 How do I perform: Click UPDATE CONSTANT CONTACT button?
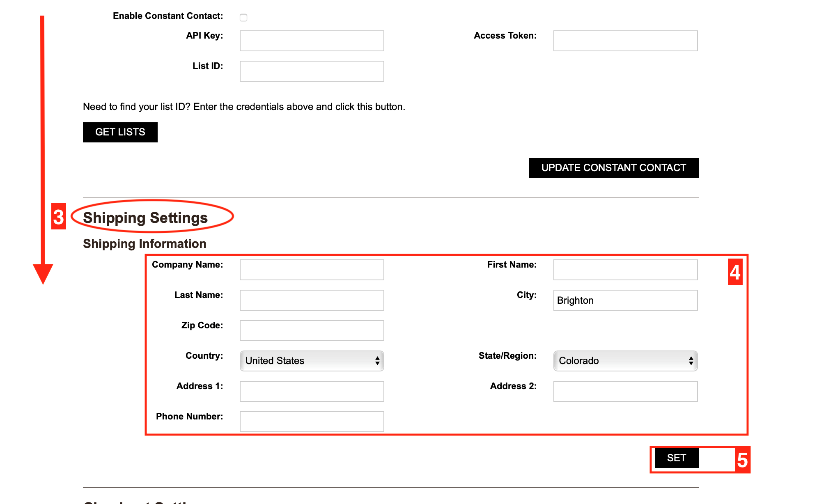point(613,168)
